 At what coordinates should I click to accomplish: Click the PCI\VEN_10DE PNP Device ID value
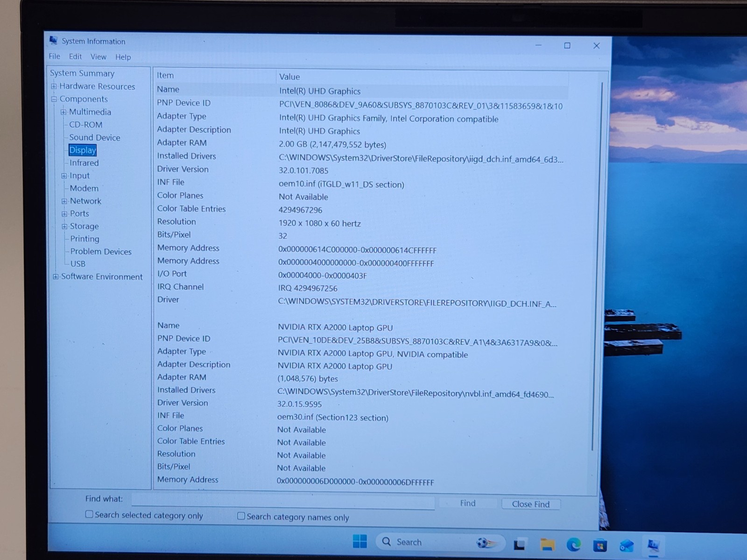click(417, 343)
